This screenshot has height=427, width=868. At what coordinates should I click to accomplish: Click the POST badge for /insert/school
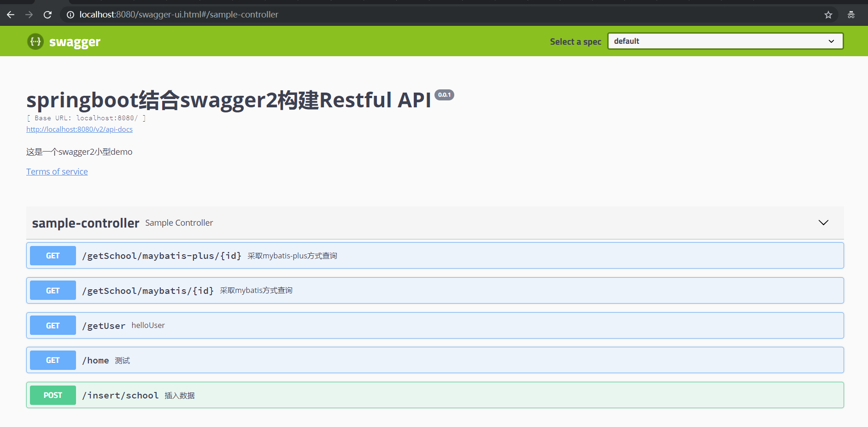tap(53, 395)
